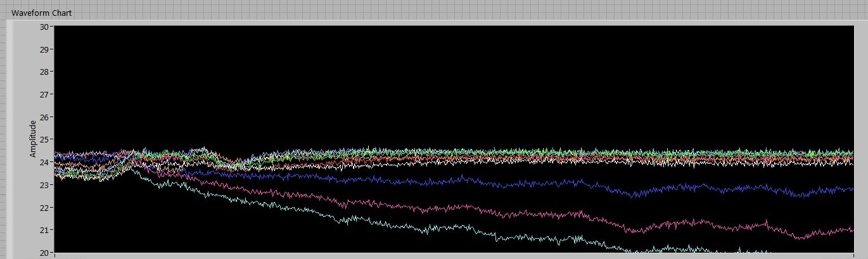
Task: Pick the 24 tick label on Y-axis
Action: (x=44, y=162)
